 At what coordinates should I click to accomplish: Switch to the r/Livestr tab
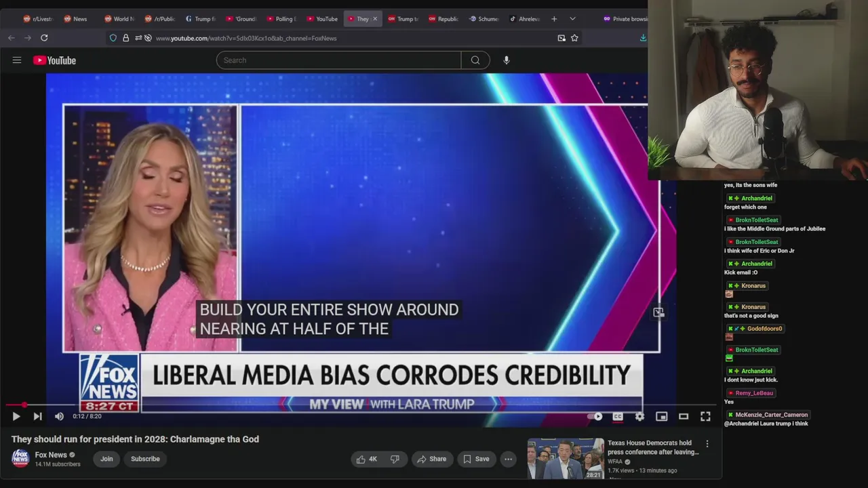point(38,19)
